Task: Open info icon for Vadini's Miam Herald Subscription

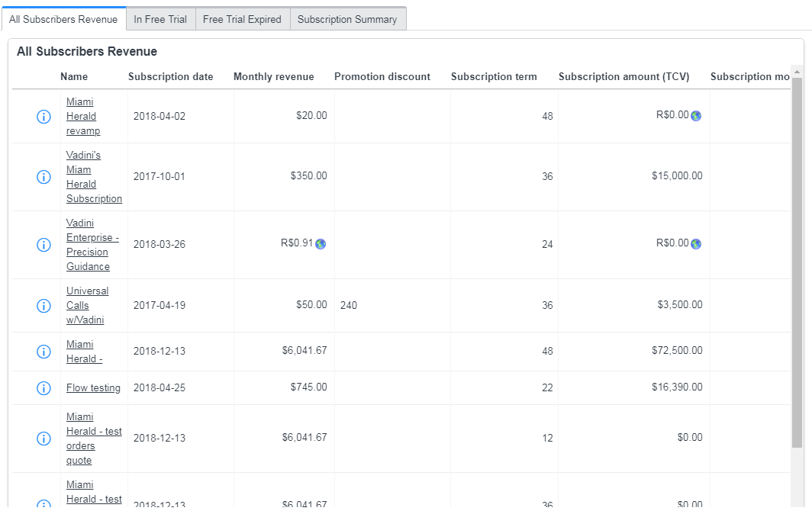Action: [43, 177]
